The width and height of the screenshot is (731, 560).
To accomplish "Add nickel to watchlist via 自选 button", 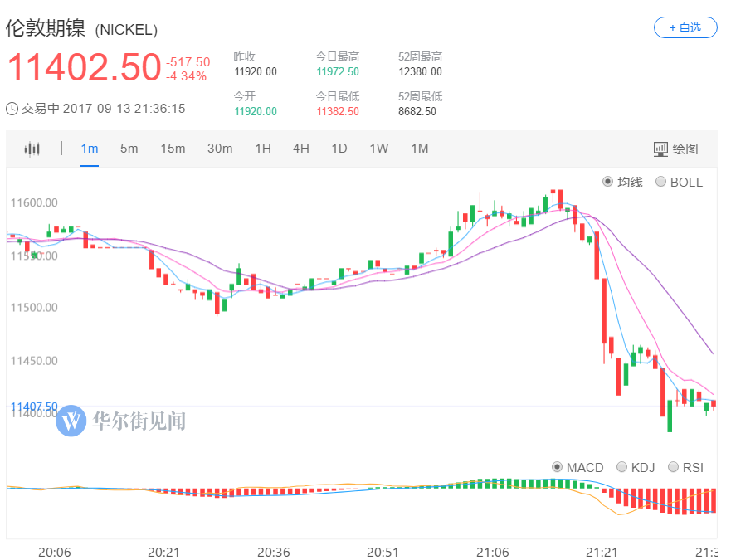I will [685, 27].
